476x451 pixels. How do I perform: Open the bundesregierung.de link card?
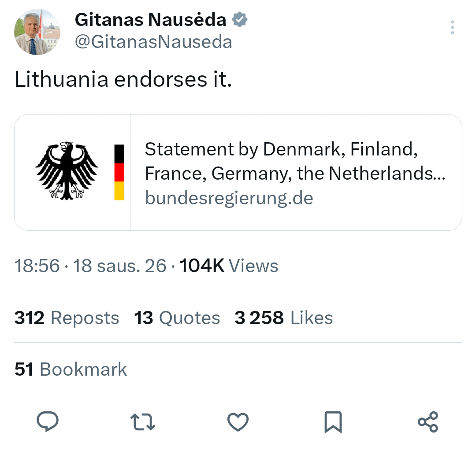tap(229, 198)
